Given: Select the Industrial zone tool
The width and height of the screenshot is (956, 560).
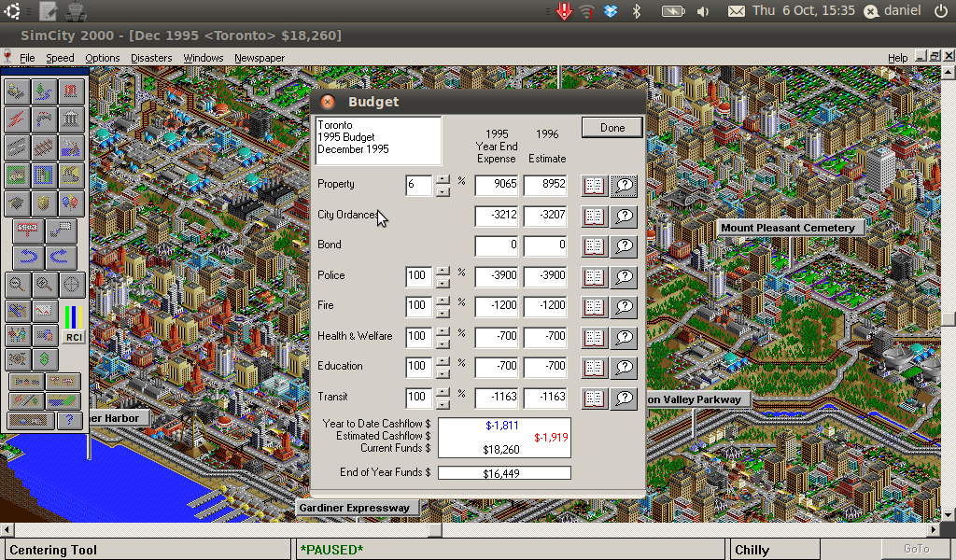Looking at the screenshot, I should pyautogui.click(x=71, y=175).
